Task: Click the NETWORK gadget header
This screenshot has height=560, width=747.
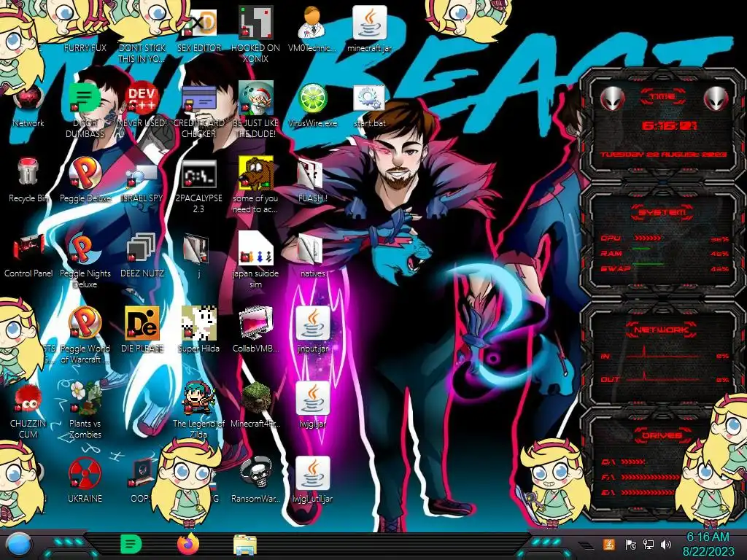Action: (662, 330)
